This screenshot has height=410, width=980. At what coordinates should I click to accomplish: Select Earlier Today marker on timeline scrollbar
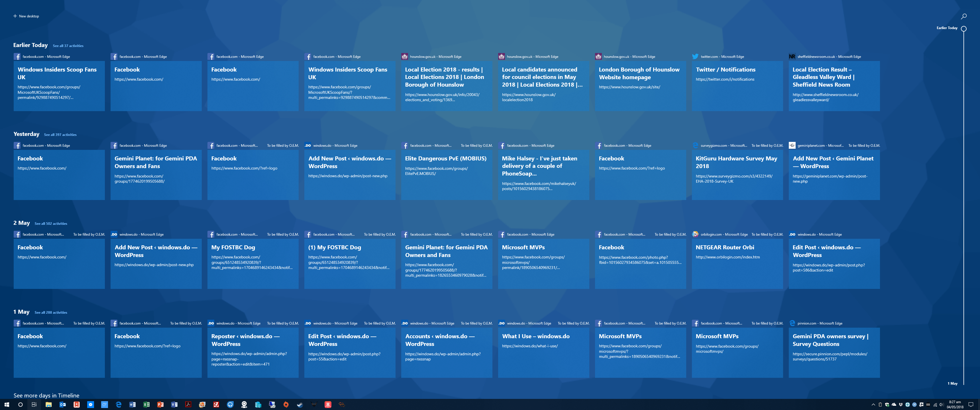pos(964,28)
